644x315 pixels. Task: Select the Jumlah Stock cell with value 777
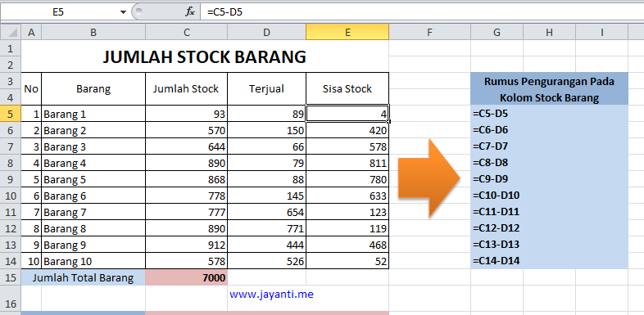pyautogui.click(x=187, y=212)
